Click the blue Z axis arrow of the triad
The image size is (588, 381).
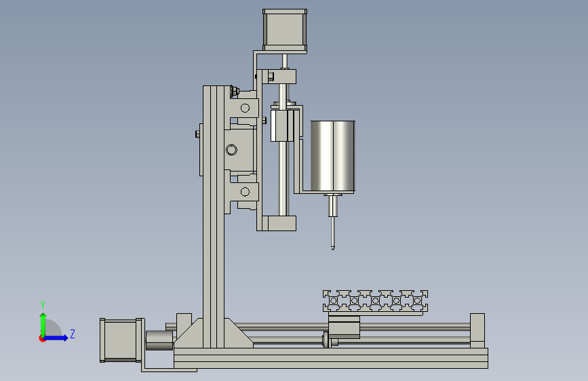tap(56, 338)
